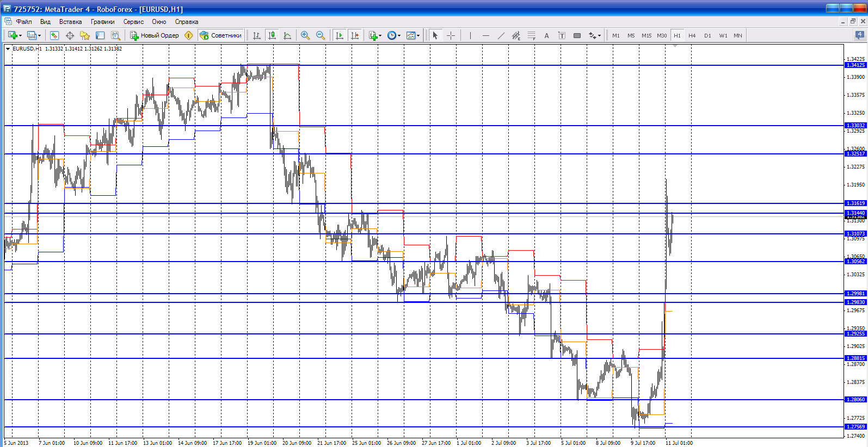Select the text label tool
The height and width of the screenshot is (447, 868).
[562, 35]
